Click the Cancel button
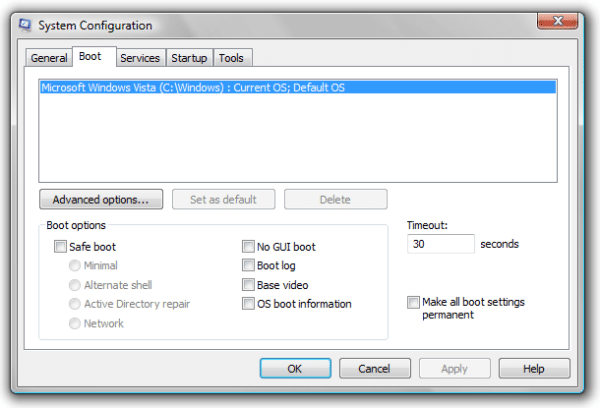Viewport: 600px width, 408px height. tap(375, 369)
